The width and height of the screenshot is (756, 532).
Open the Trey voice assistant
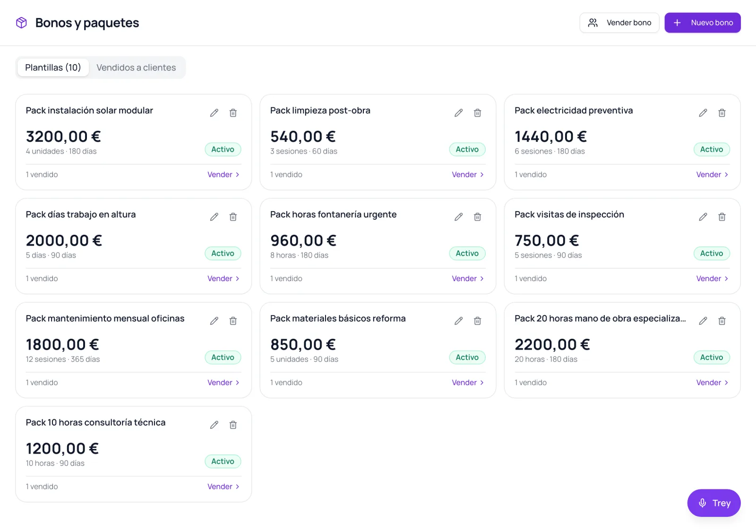pyautogui.click(x=713, y=503)
